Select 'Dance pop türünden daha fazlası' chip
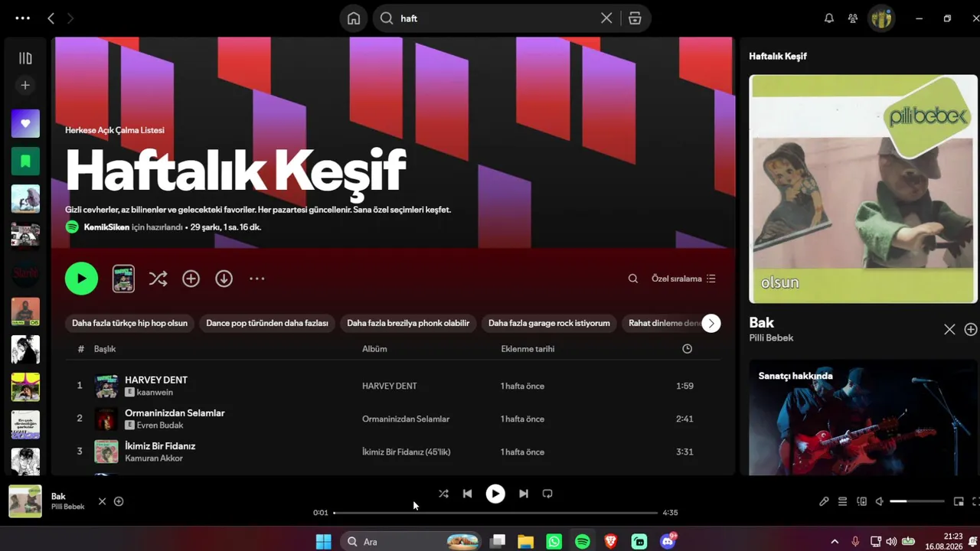 pos(267,323)
